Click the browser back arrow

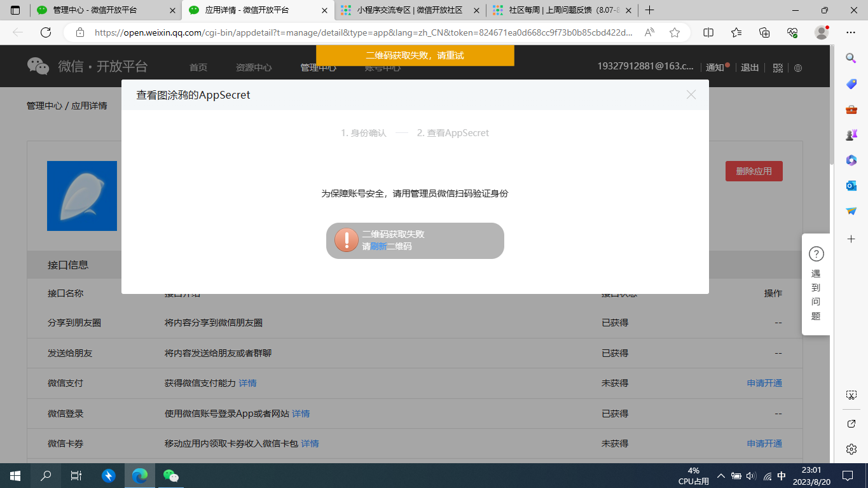coord(18,32)
